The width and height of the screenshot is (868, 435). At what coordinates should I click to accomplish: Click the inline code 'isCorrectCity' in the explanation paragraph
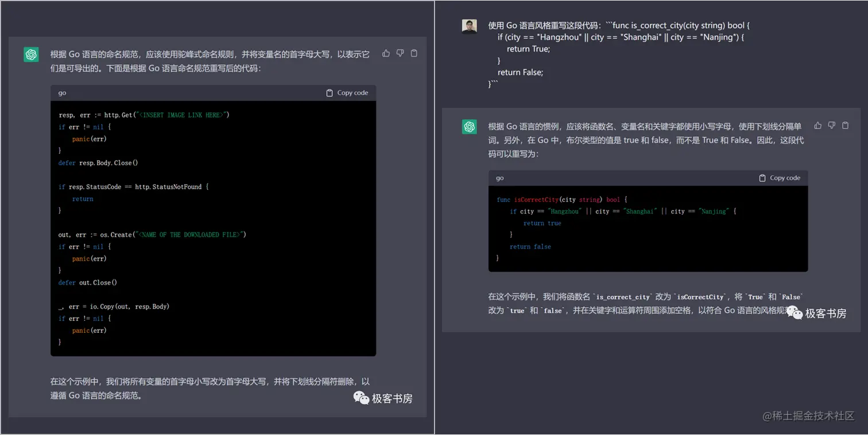[700, 297]
